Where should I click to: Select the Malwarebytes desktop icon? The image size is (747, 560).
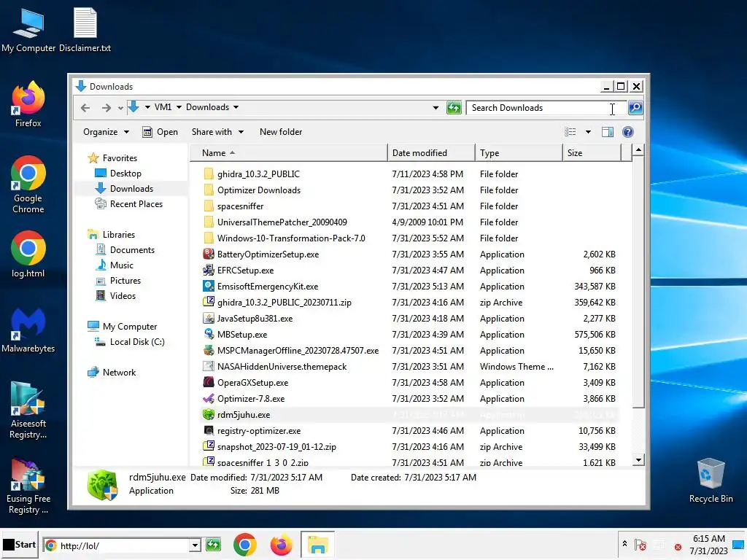tap(28, 330)
